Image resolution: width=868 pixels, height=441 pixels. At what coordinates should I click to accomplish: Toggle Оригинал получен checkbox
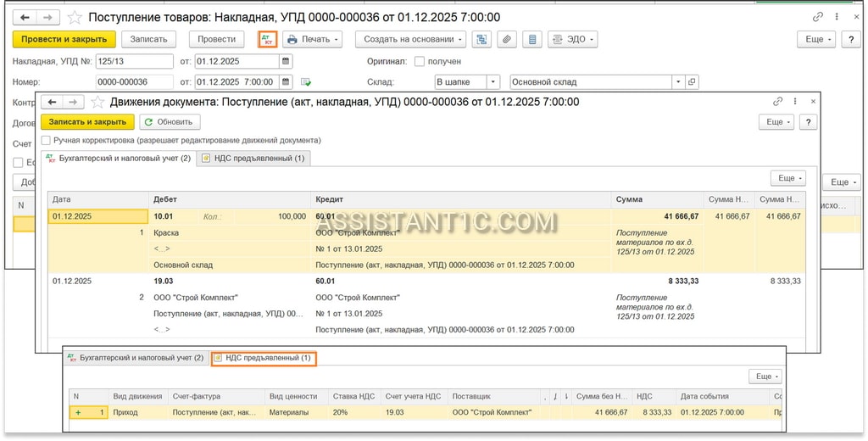coord(420,62)
